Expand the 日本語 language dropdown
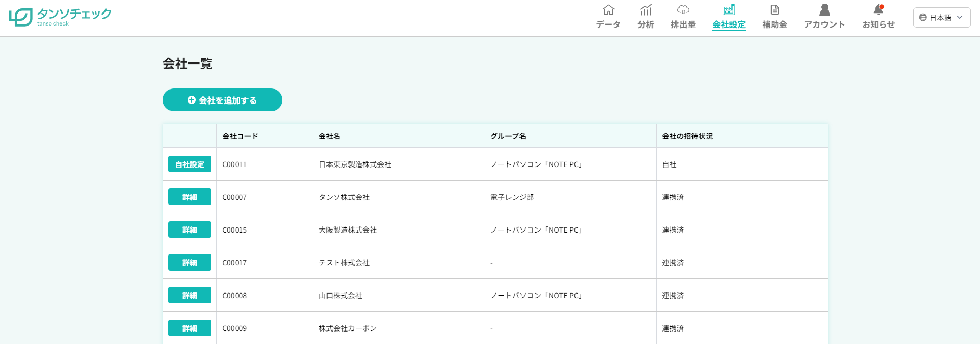Image resolution: width=980 pixels, height=344 pixels. click(942, 17)
